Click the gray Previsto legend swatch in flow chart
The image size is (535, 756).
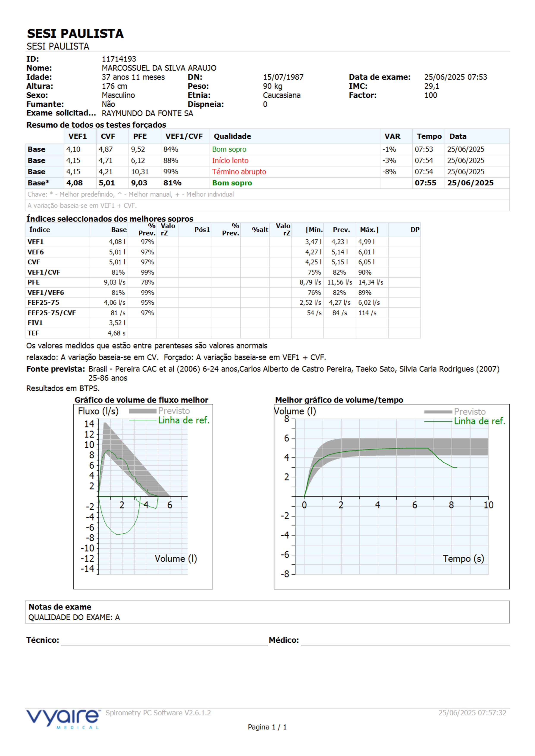[x=142, y=411]
